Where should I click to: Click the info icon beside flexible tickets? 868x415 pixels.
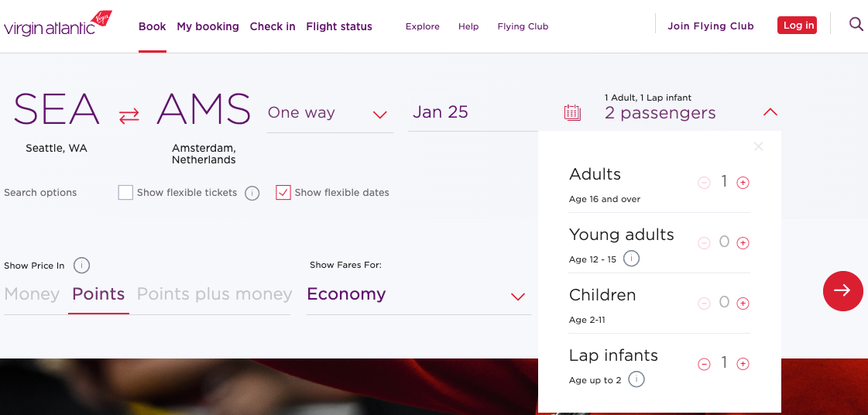252,193
